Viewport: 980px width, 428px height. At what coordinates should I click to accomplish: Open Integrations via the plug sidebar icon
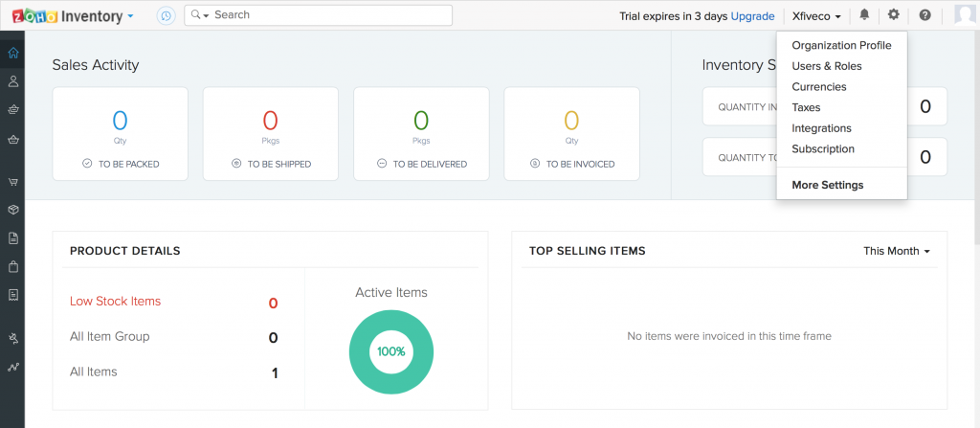[x=12, y=339]
